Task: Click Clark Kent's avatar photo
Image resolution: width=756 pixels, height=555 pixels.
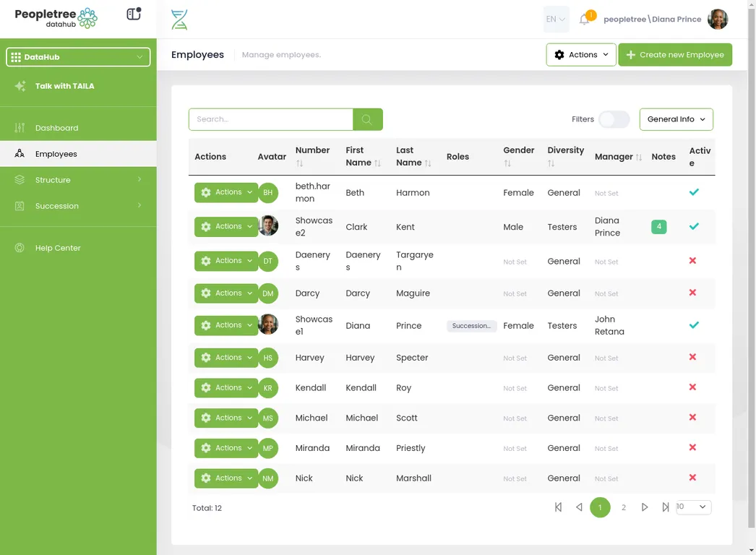Action: (x=268, y=225)
